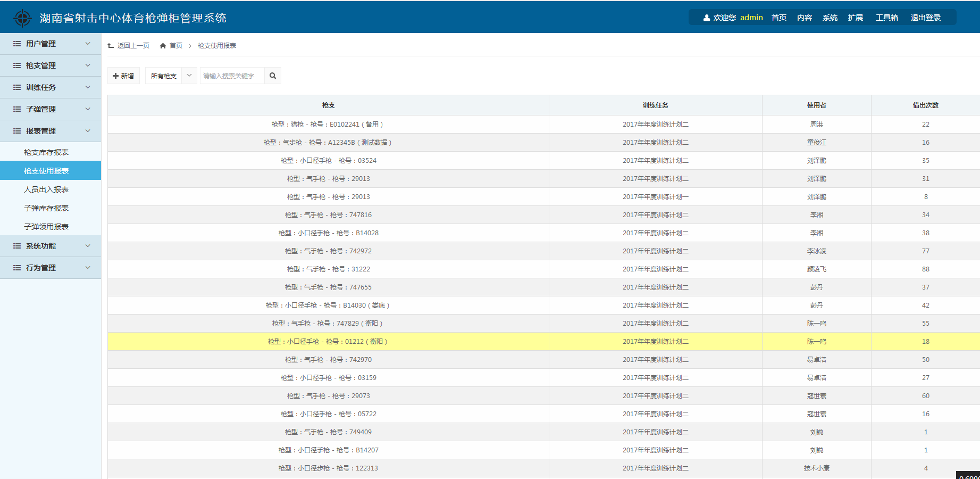The height and width of the screenshot is (479, 980).
Task: Click the crosshair logo icon in header
Action: point(22,18)
